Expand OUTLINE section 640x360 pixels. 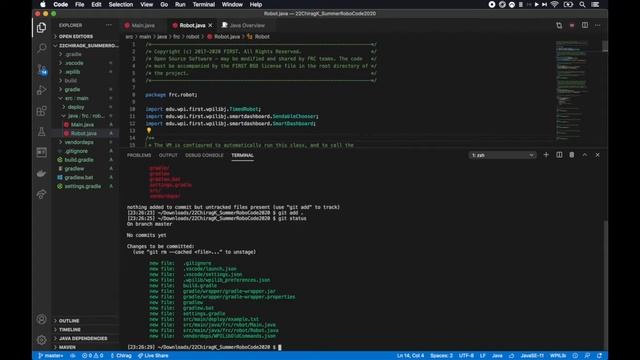pos(69,321)
